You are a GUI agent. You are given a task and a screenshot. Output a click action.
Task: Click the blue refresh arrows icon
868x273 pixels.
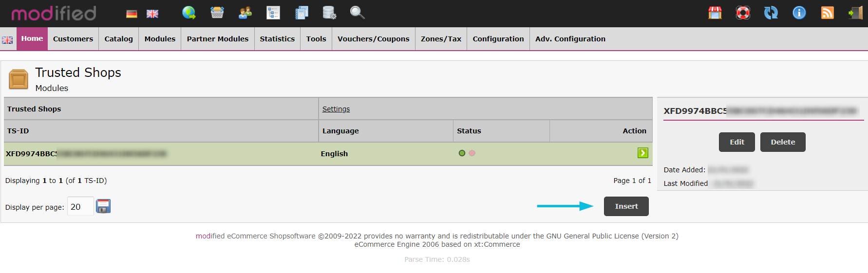(x=771, y=13)
